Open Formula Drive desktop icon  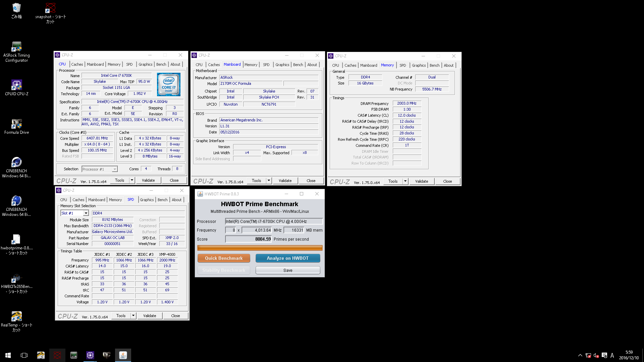pos(16,126)
